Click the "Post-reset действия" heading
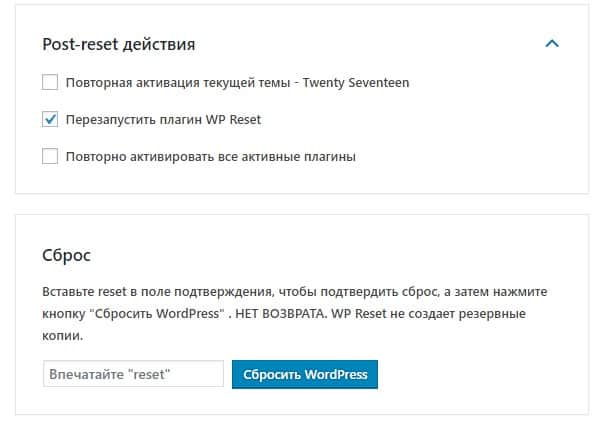The height and width of the screenshot is (421, 601). 118,45
